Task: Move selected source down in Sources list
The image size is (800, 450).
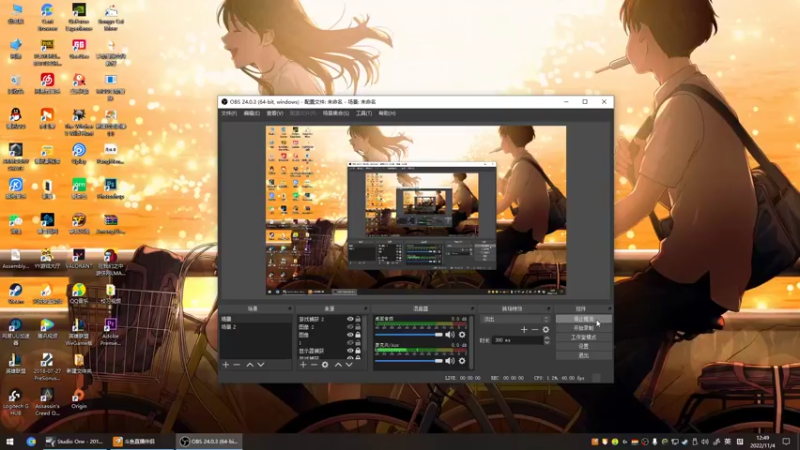Action: pos(349,365)
